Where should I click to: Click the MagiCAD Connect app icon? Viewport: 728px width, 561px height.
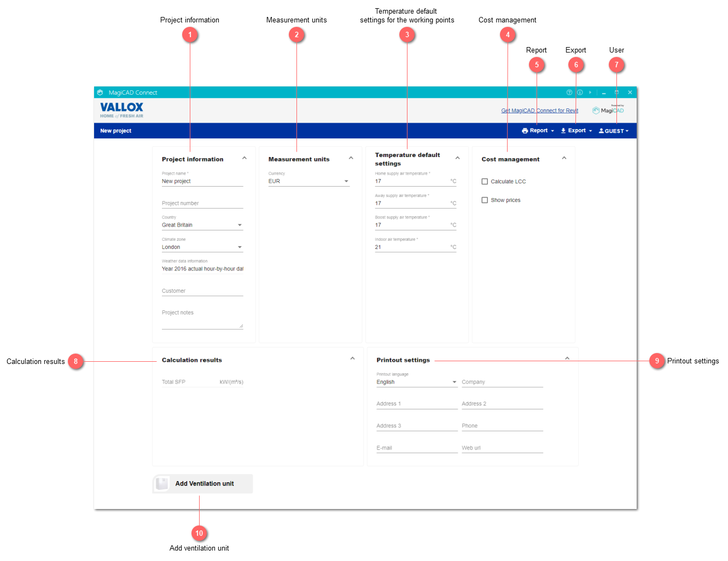pos(100,92)
